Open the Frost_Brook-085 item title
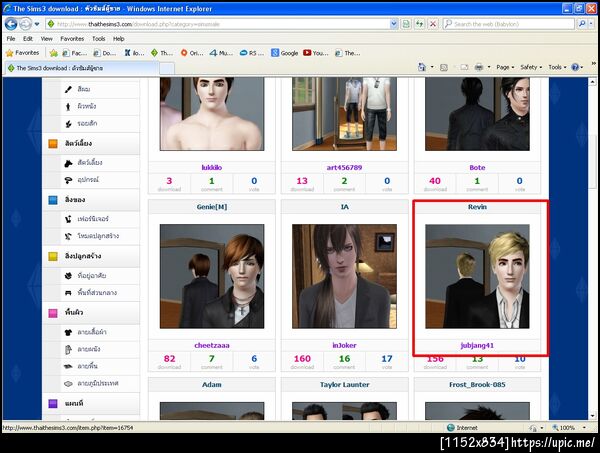Image resolution: width=600 pixels, height=453 pixels. point(477,385)
